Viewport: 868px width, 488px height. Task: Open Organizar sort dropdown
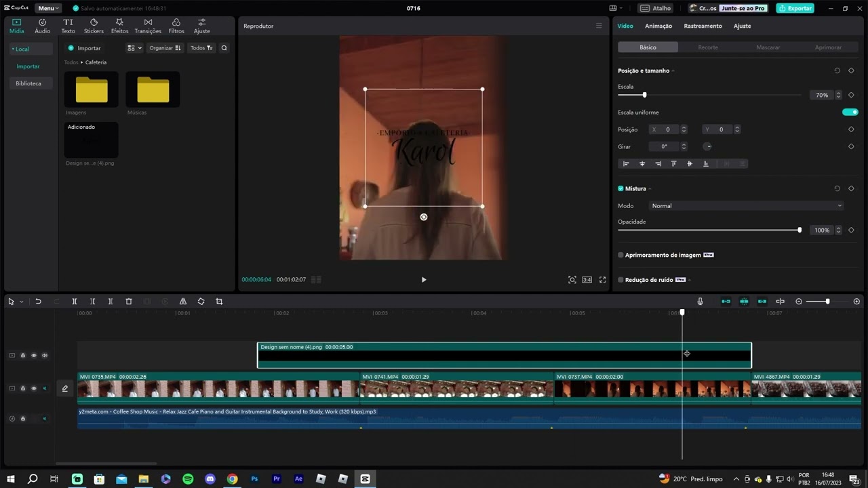(165, 48)
